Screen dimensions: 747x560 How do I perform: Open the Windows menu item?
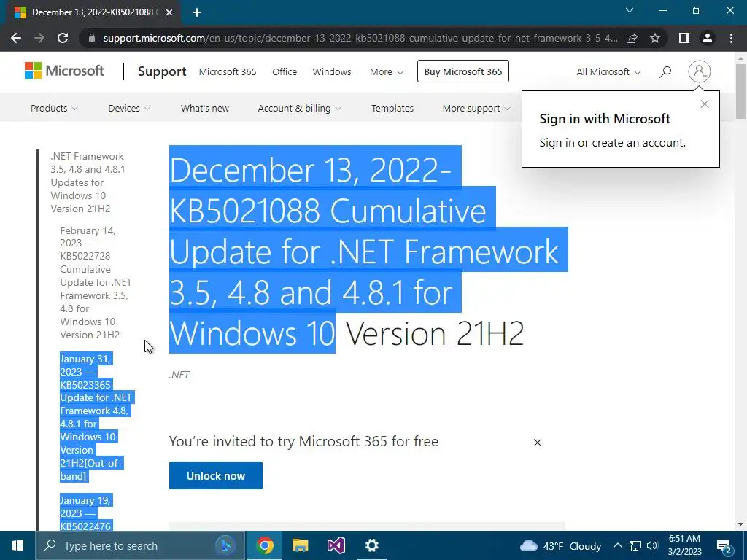(x=332, y=72)
